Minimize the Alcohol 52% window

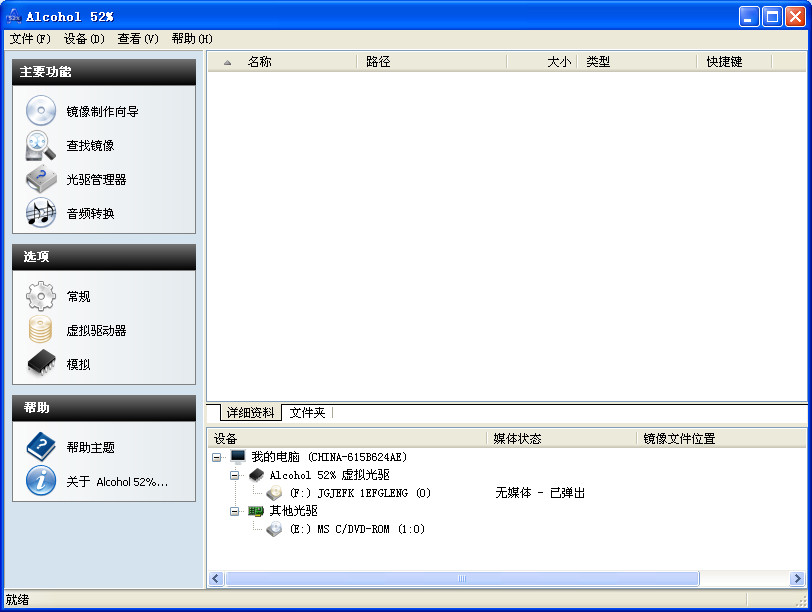(x=748, y=17)
